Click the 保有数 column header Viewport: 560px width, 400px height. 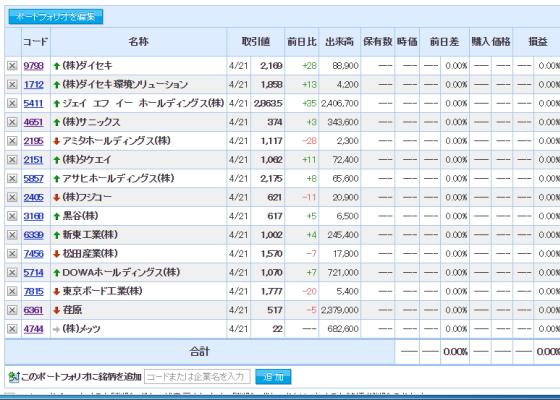click(x=378, y=42)
